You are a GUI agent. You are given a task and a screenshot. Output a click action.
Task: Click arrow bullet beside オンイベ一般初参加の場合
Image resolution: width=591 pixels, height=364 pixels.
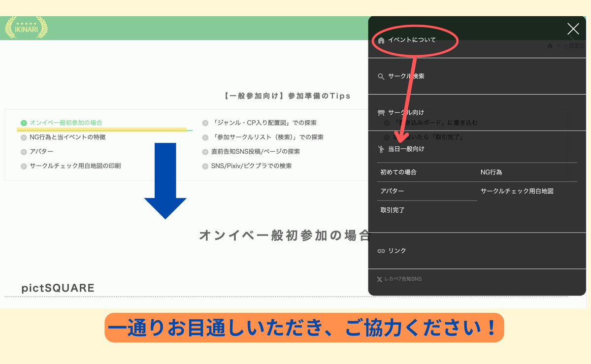(24, 123)
